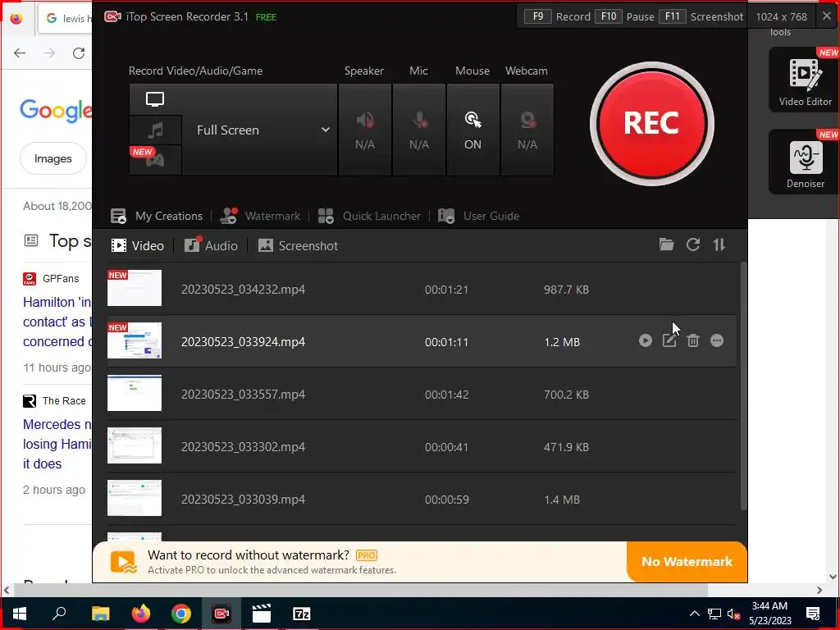840x630 pixels.
Task: Start recording with the big REC button
Action: click(x=651, y=124)
